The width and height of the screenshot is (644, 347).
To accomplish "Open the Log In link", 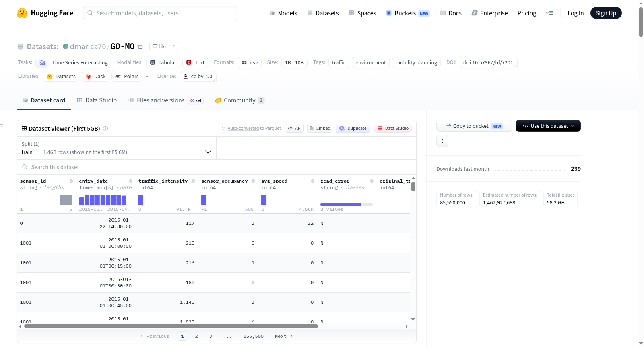I will click(x=575, y=13).
